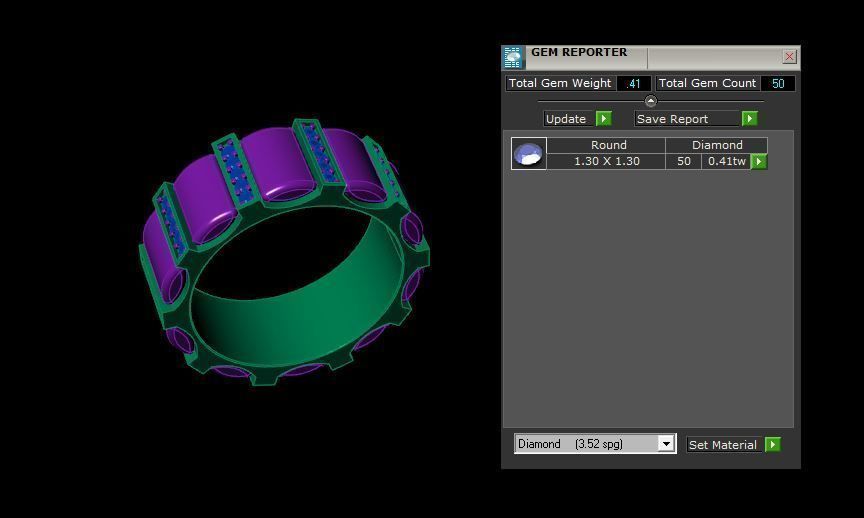Click the 1.30 X 1.30 size cell
Viewport: 864px width, 518px height.
click(x=606, y=161)
